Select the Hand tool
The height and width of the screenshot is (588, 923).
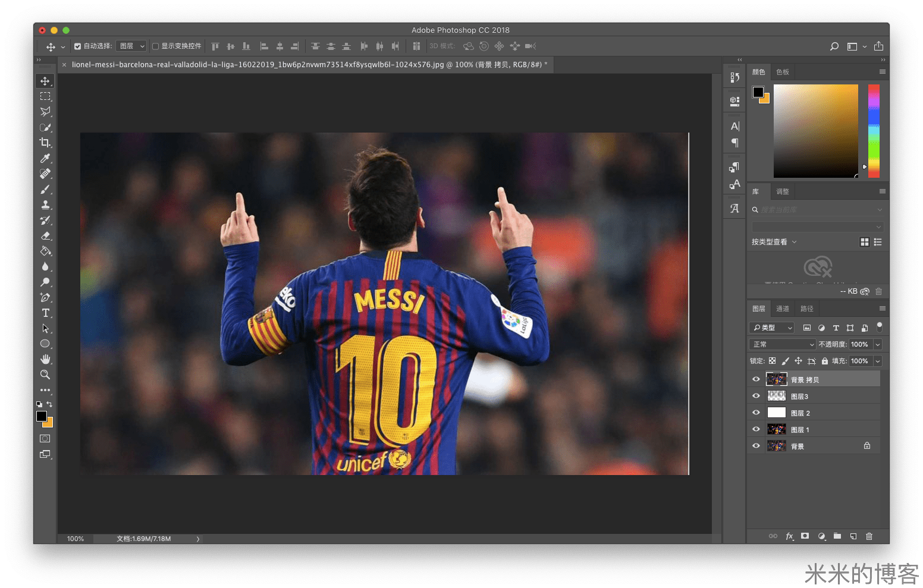45,359
